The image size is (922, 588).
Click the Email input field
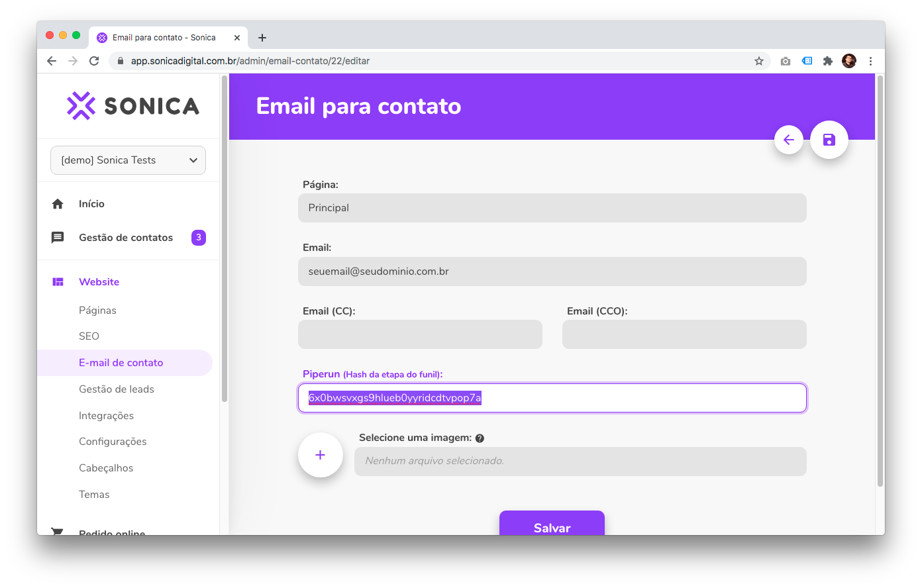[x=552, y=271]
